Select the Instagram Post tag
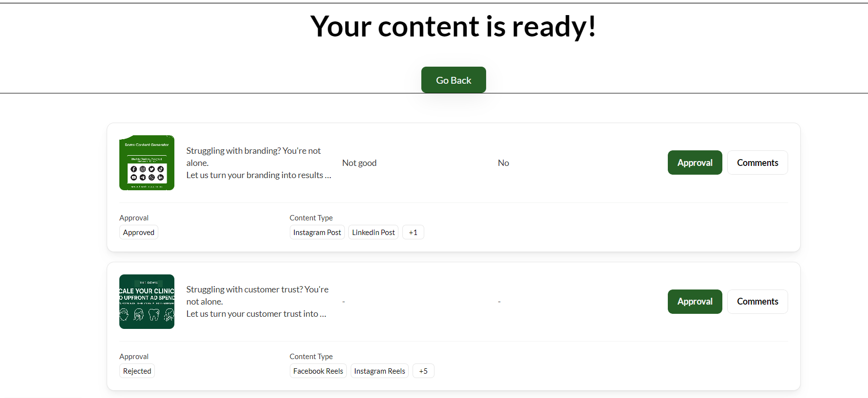 tap(317, 233)
